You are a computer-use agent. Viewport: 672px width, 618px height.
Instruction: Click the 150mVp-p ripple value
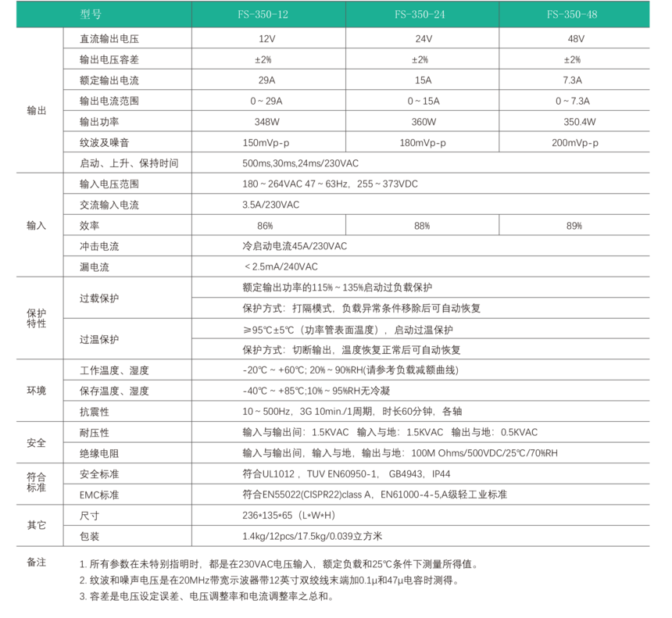[266, 143]
